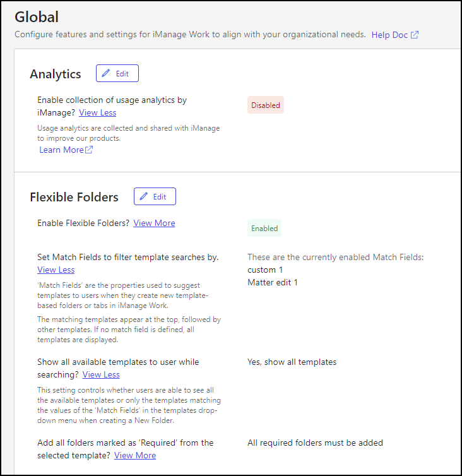The height and width of the screenshot is (476, 462).
Task: Click the pencil icon in Flexible Folders Edit
Action: pos(144,196)
